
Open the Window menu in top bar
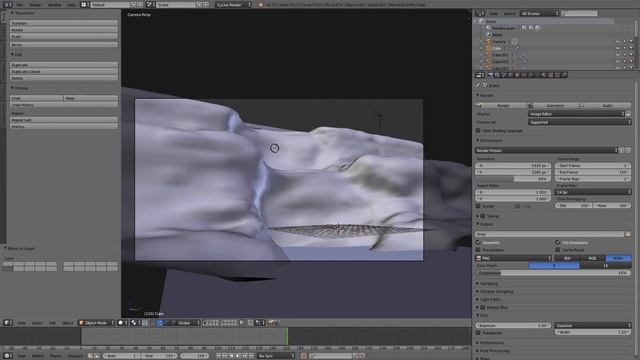point(54,4)
